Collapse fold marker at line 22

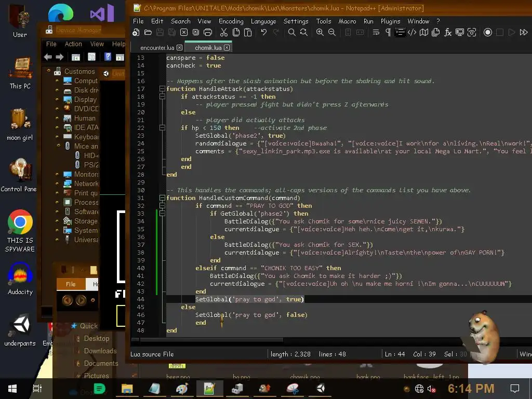(x=162, y=128)
